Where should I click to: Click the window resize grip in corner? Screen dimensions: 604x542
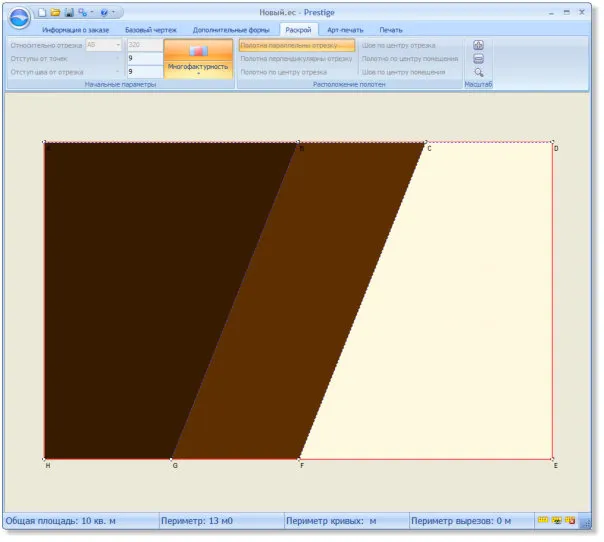[586, 523]
